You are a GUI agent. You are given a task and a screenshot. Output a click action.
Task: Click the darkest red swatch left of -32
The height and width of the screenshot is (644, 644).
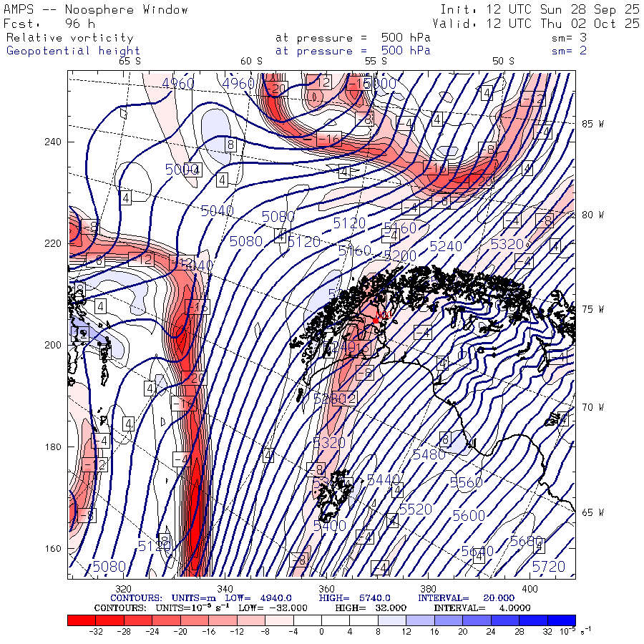click(82, 620)
